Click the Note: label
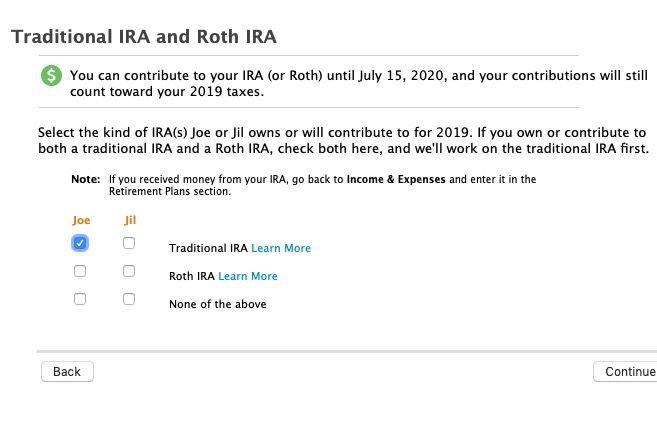Screen dimensions: 657x429 (85, 179)
